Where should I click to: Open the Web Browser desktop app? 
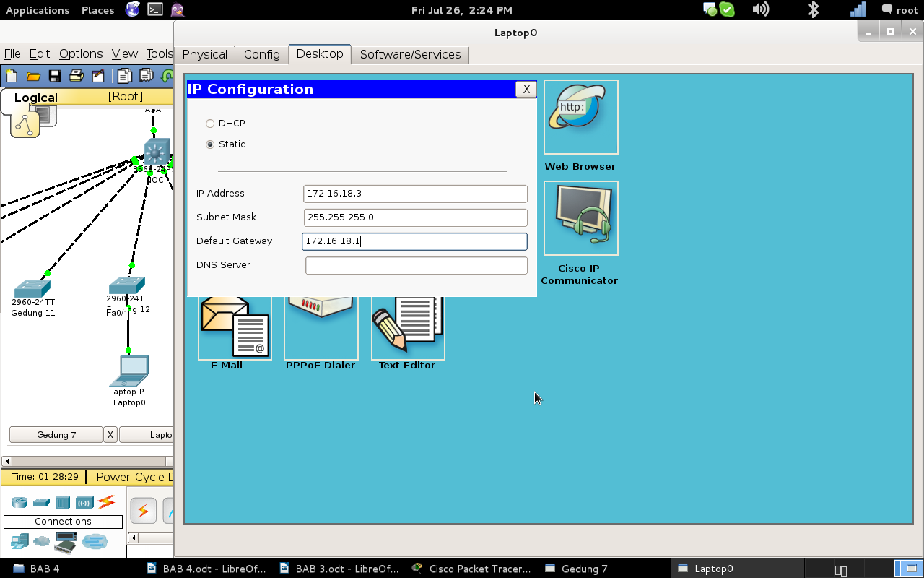coord(581,117)
